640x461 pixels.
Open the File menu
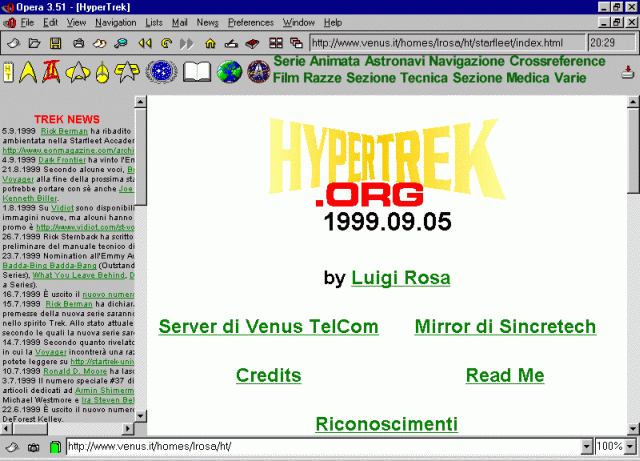point(27,22)
